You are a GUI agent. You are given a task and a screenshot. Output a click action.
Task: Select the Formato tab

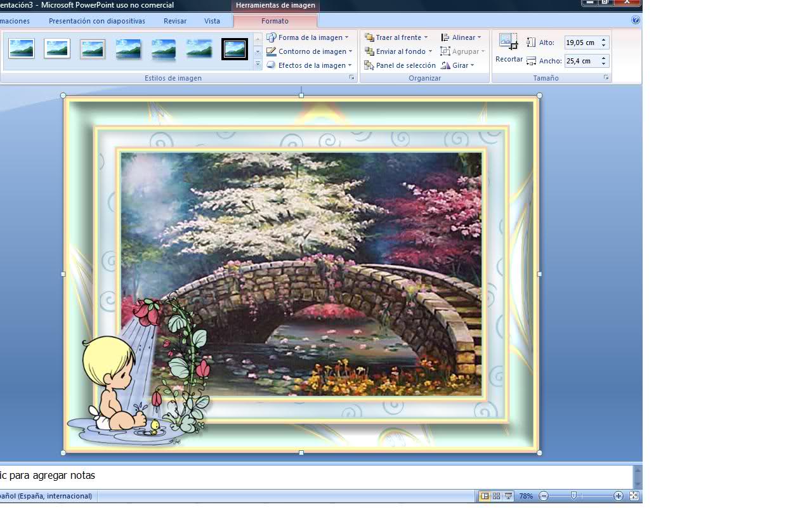click(x=275, y=21)
